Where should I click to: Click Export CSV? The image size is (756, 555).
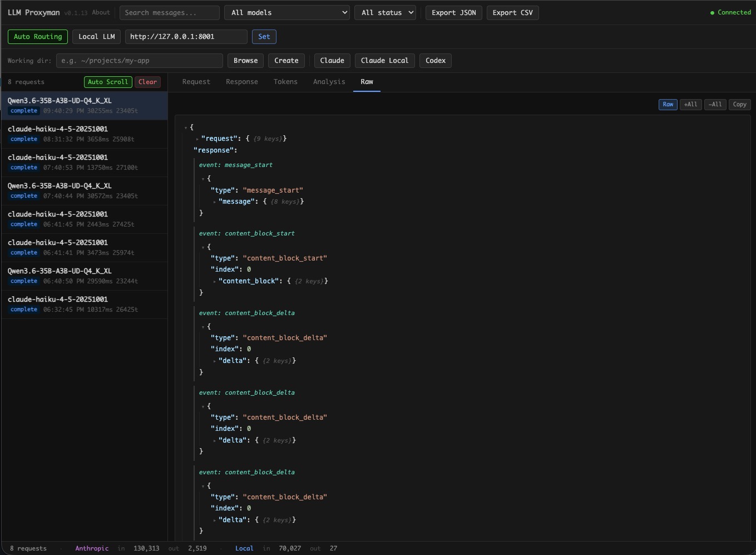pos(513,13)
